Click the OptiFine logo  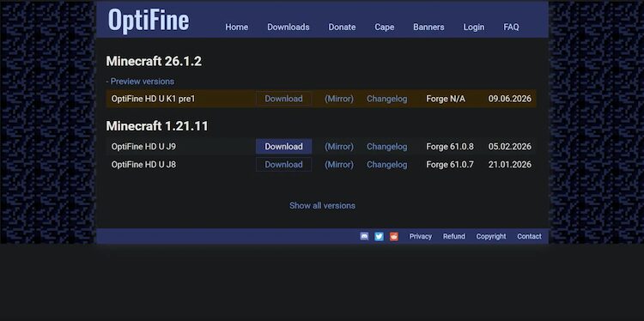click(x=149, y=20)
